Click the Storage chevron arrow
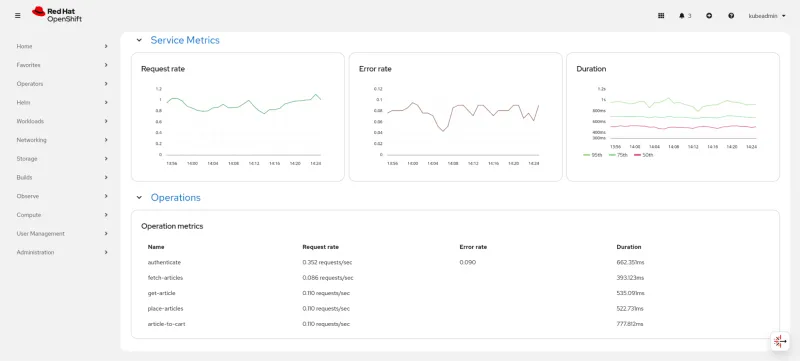 [106, 159]
